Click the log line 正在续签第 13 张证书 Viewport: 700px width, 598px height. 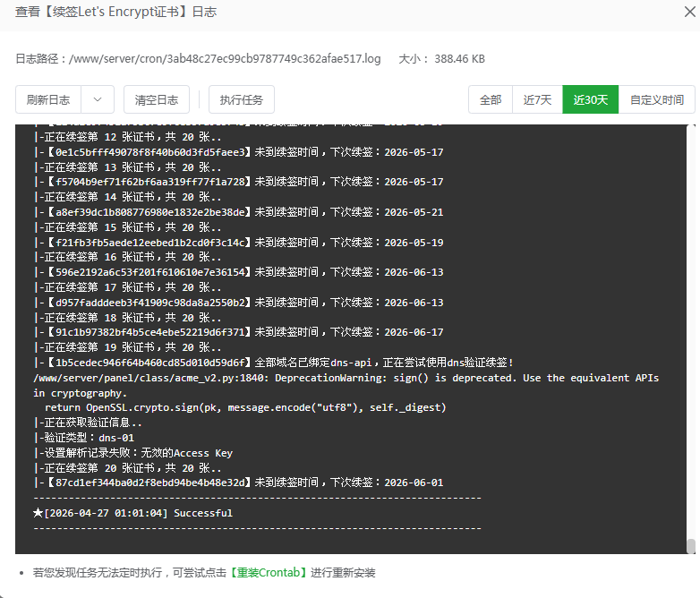(128, 167)
